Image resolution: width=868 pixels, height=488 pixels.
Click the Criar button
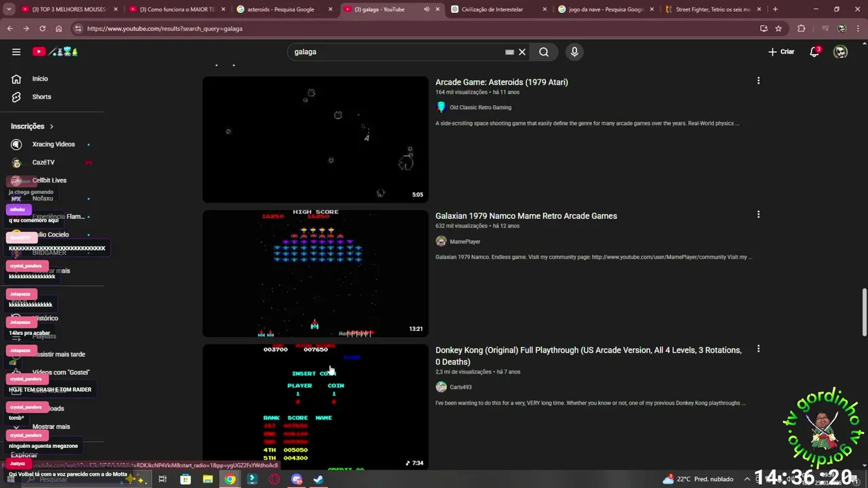tap(781, 52)
